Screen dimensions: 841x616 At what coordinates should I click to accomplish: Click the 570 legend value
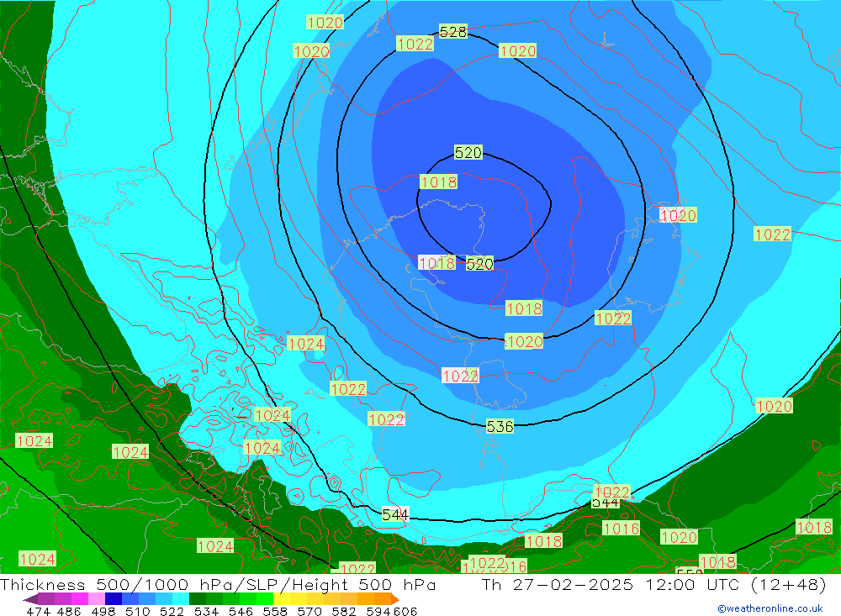(x=309, y=611)
